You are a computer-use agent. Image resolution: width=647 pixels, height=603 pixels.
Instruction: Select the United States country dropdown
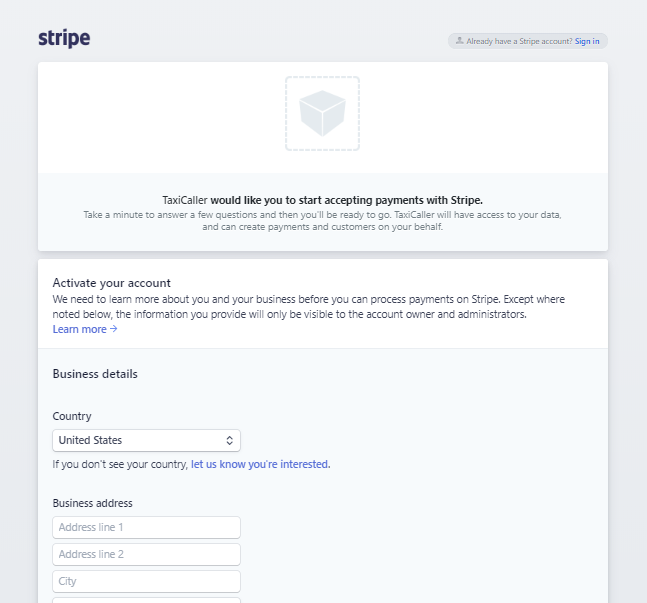click(146, 440)
